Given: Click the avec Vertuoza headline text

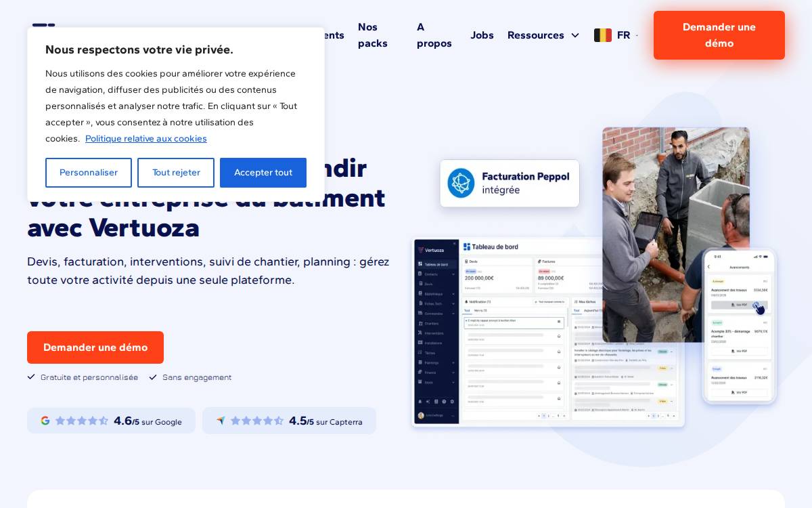Looking at the screenshot, I should [x=113, y=228].
